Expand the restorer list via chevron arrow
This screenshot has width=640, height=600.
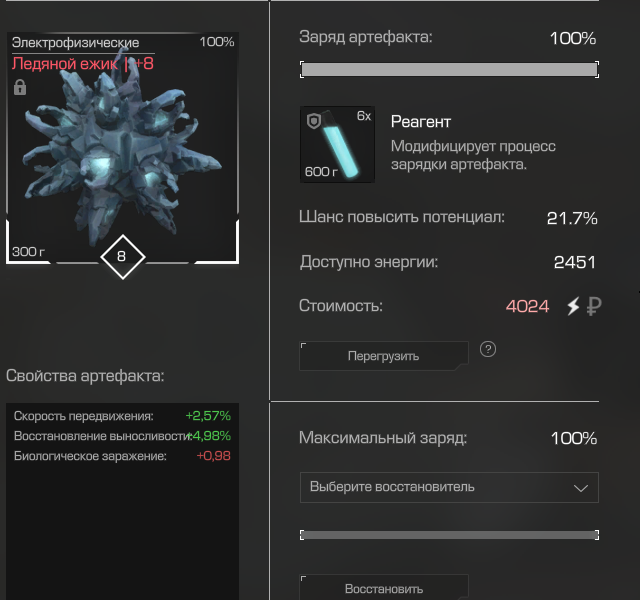coord(580,488)
